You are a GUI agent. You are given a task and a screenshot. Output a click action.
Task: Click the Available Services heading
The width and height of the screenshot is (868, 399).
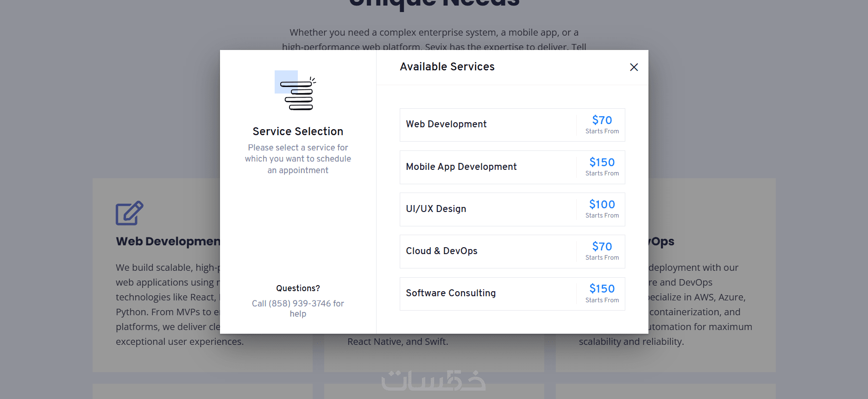[x=447, y=67]
